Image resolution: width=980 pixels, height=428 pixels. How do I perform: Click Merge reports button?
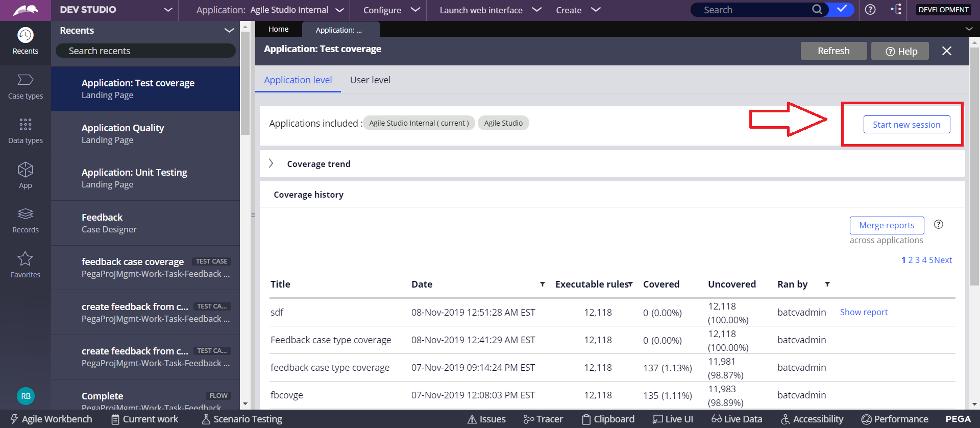click(x=887, y=225)
